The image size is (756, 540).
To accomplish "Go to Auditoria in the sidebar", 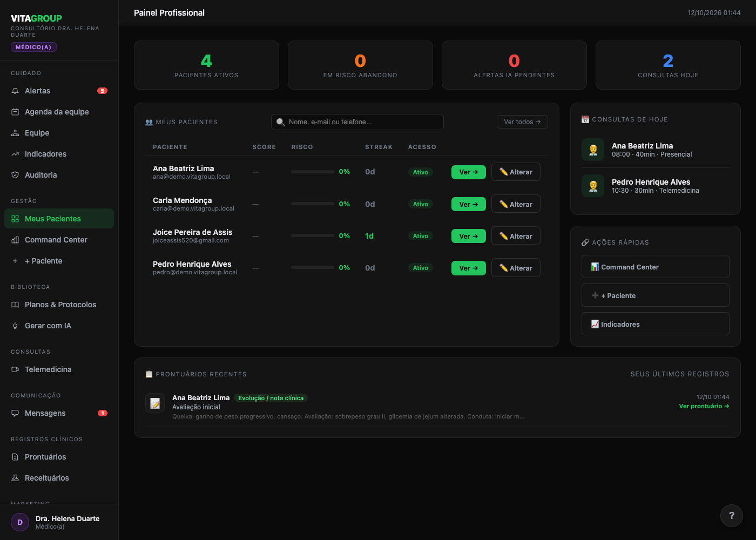I will coord(59,175).
